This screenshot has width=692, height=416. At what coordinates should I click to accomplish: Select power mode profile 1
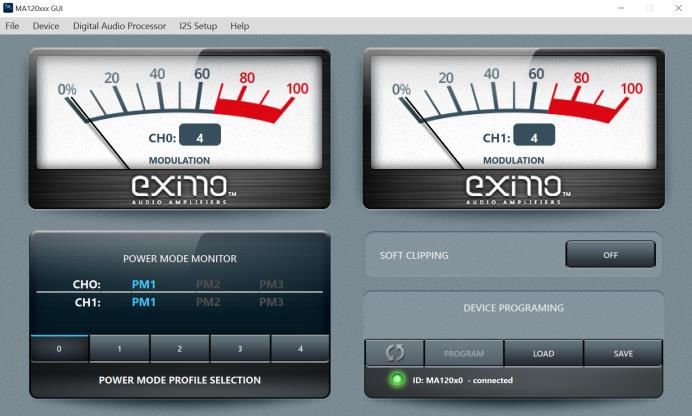click(x=120, y=348)
